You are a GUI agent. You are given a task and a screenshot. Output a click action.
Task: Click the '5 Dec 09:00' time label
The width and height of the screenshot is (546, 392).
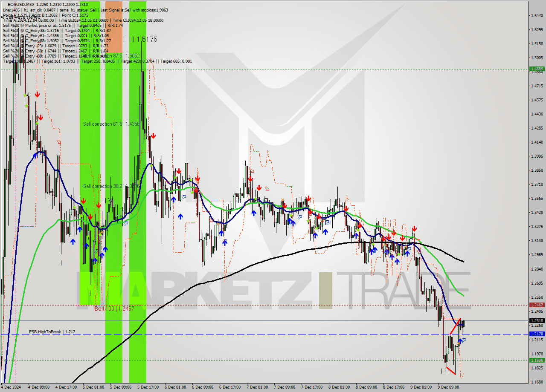tap(121, 387)
